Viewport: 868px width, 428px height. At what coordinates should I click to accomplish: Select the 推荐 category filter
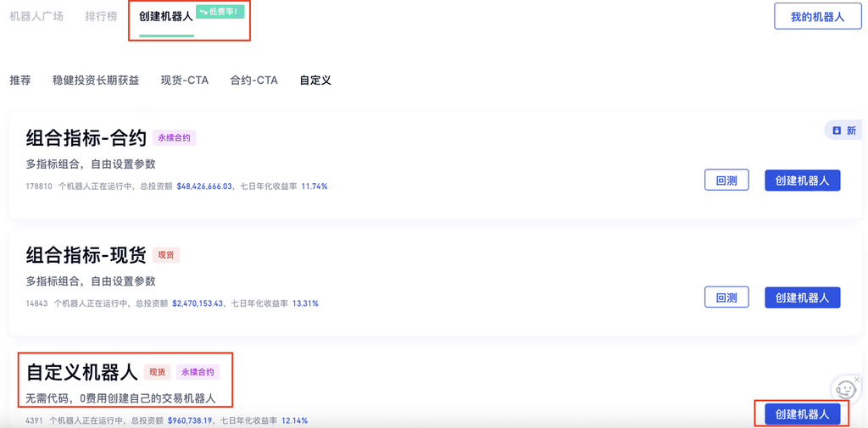(20, 81)
